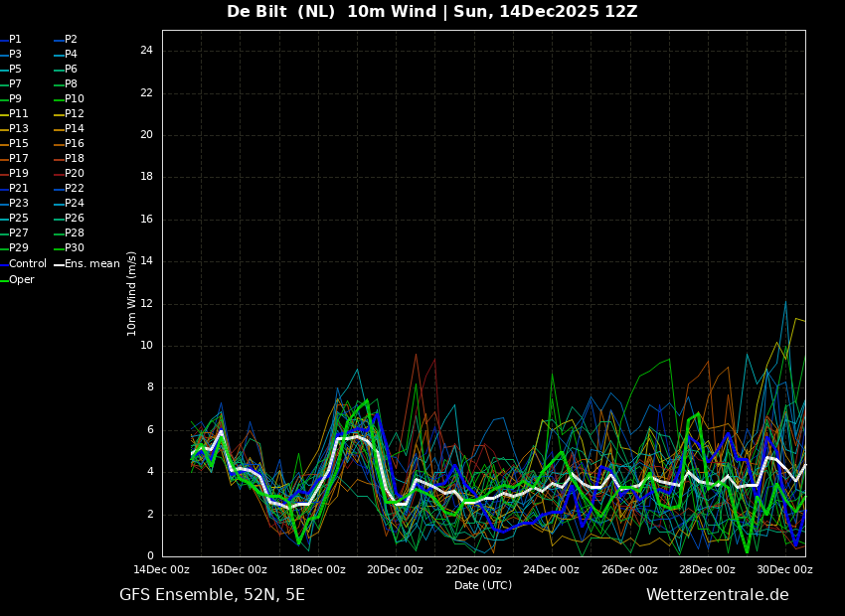Click the De Bilt 10m Wind chart title
845x616 pixels.
pos(431,12)
